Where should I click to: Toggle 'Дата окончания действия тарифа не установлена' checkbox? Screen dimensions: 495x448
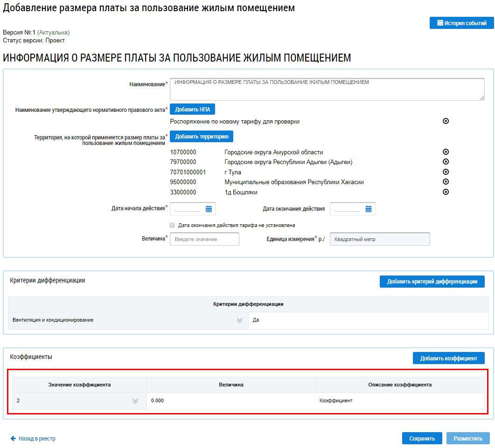click(172, 225)
